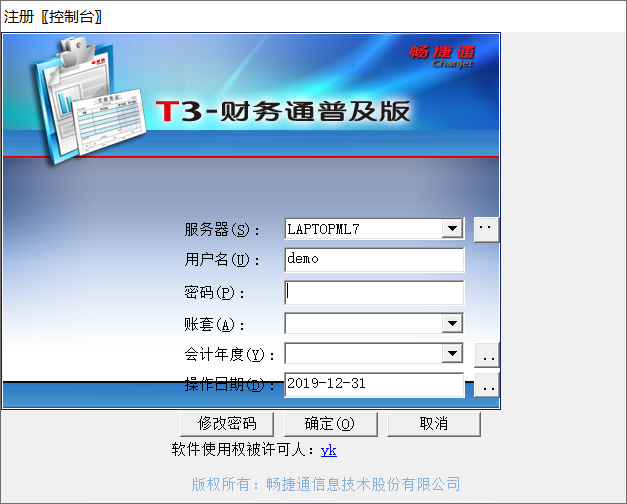The width and height of the screenshot is (627, 504).
Task: Click the browse button beside 会计年度
Action: point(487,355)
